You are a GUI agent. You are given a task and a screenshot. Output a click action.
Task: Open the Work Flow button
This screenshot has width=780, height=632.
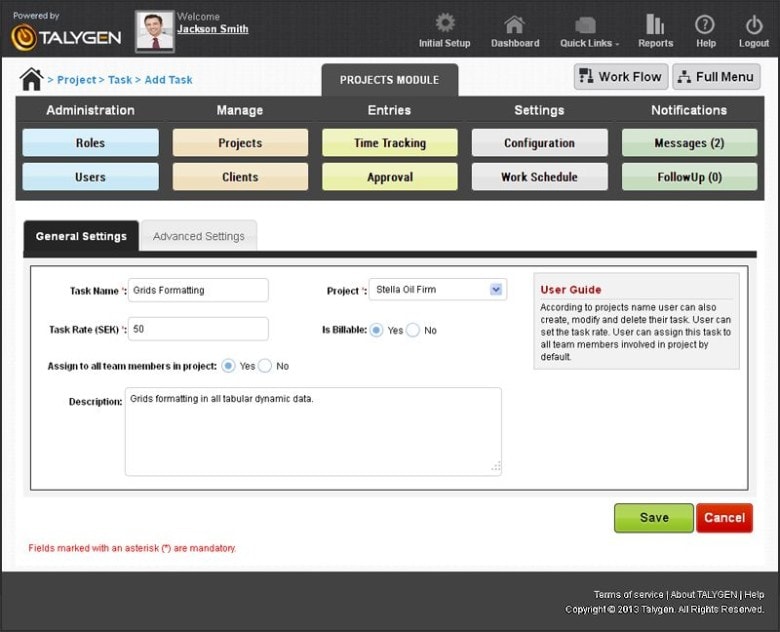click(620, 77)
